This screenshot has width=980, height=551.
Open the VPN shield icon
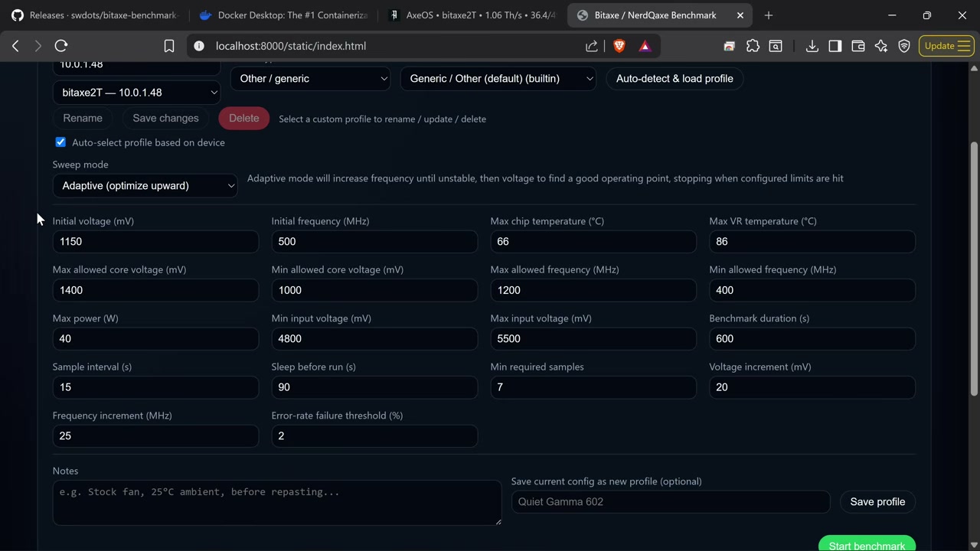(904, 46)
